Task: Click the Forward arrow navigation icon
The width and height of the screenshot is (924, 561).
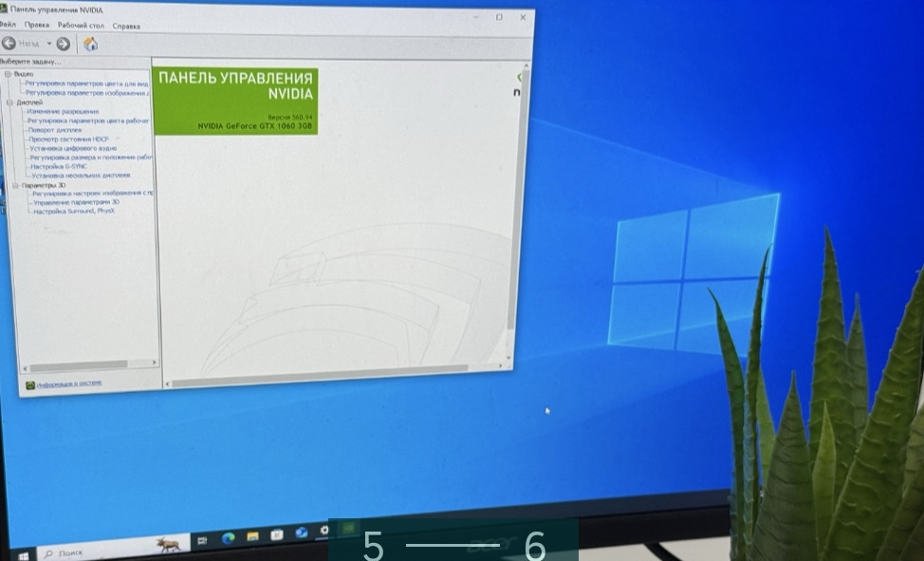Action: pyautogui.click(x=64, y=44)
